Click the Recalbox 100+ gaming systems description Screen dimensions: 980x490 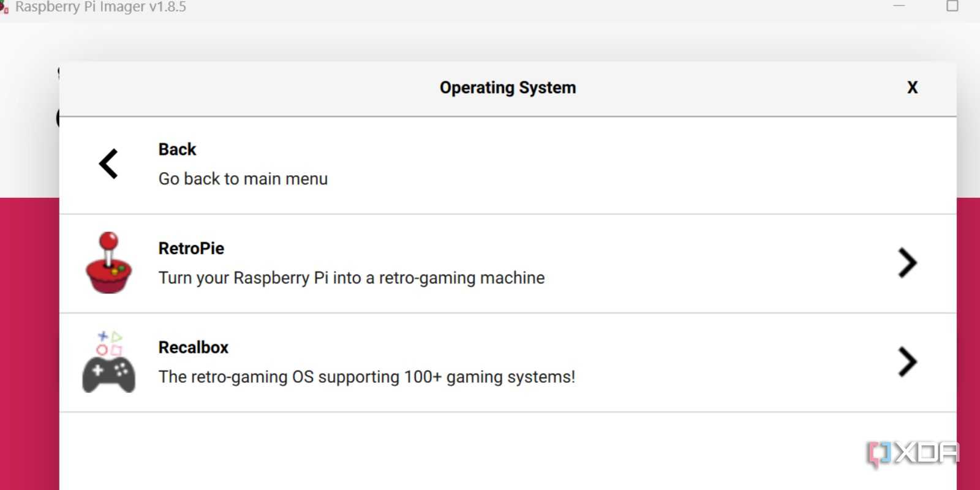click(367, 377)
